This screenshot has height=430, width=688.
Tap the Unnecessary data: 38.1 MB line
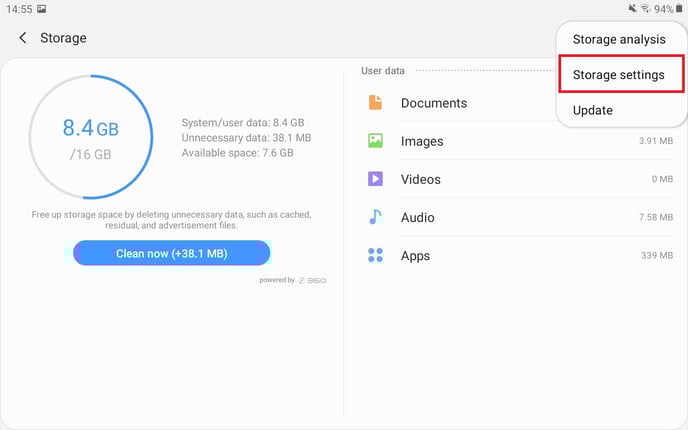(246, 138)
